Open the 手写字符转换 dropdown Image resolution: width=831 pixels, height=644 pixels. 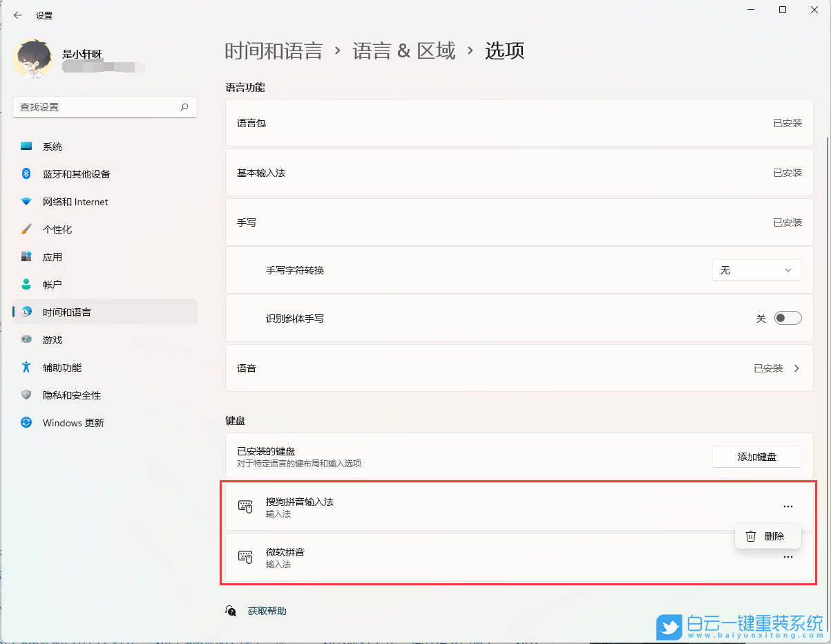[x=756, y=269]
